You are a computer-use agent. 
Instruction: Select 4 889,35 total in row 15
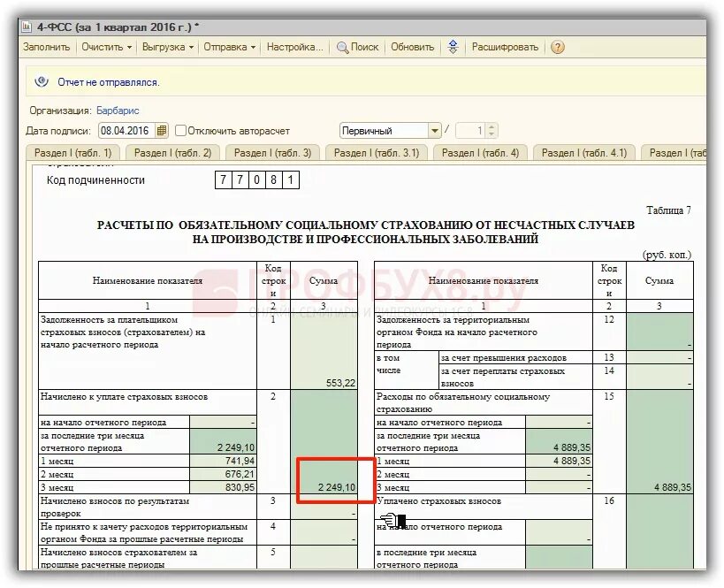(x=659, y=442)
